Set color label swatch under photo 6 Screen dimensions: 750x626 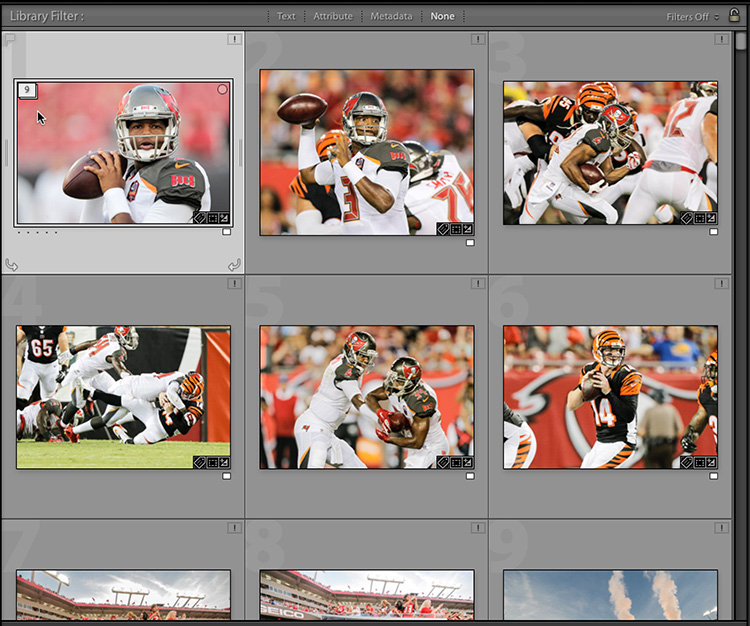pos(714,476)
